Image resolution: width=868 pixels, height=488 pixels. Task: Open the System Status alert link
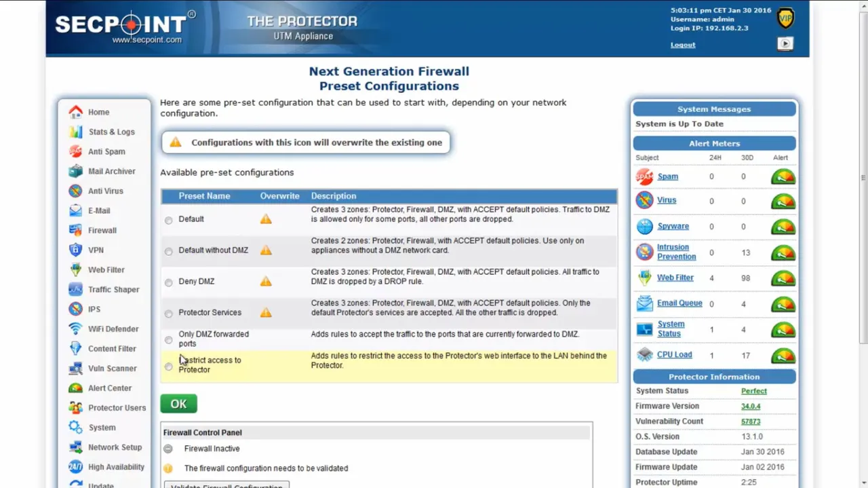pyautogui.click(x=671, y=329)
